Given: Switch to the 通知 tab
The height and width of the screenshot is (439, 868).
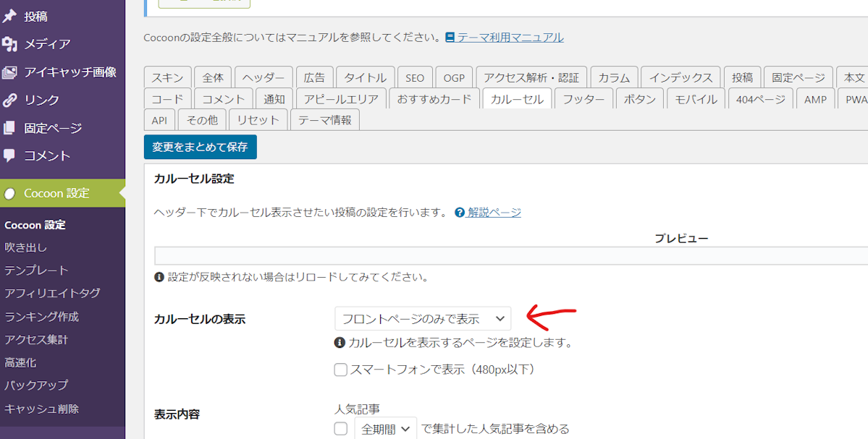Looking at the screenshot, I should point(274,100).
